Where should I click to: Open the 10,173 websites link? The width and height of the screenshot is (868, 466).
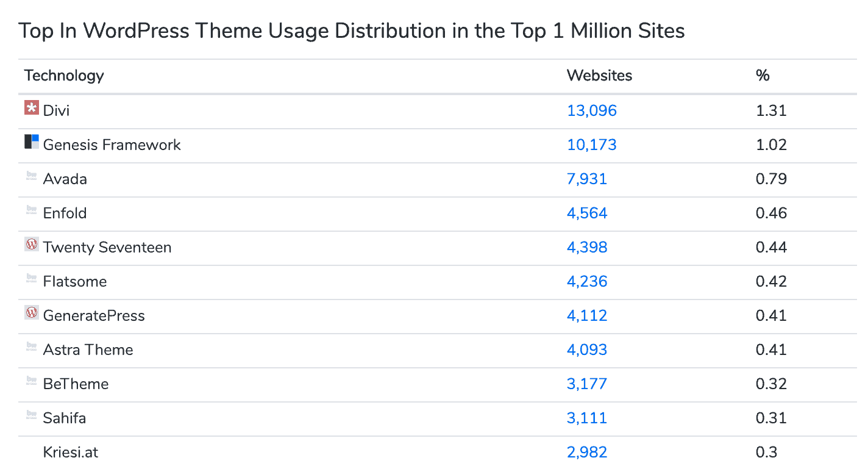click(592, 145)
